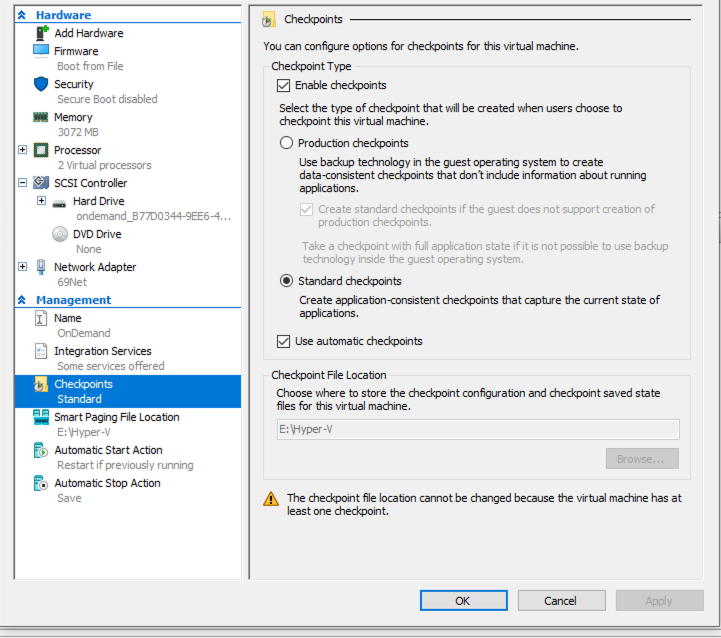The height and width of the screenshot is (638, 721).
Task: Click the Add Hardware icon
Action: pos(41,33)
